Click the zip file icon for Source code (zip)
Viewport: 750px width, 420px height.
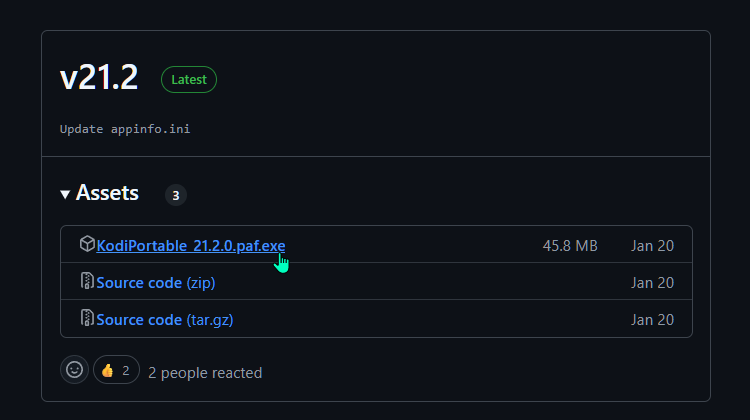coord(87,281)
